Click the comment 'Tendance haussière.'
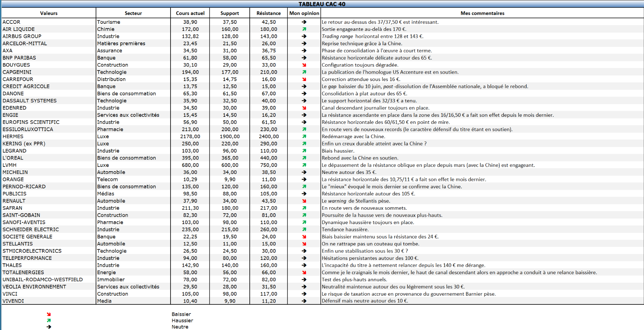Screen dimensions: 644x330 pyautogui.click(x=345, y=229)
